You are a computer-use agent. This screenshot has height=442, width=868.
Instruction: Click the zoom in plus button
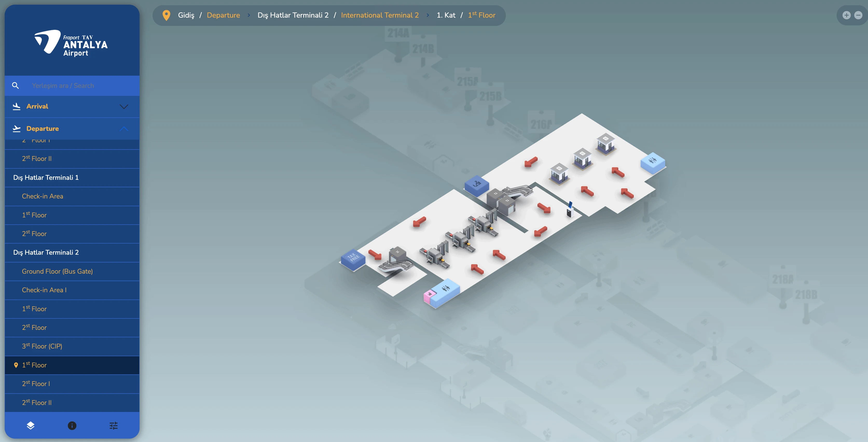point(846,15)
